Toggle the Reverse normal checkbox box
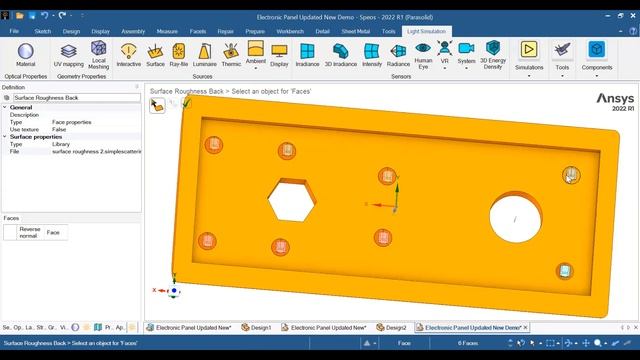640x360 pixels. point(10,232)
